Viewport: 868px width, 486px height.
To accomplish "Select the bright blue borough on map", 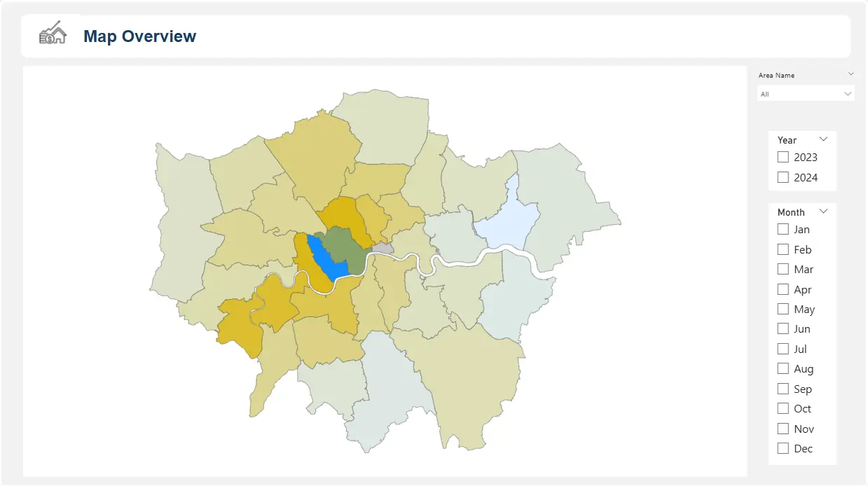I will point(326,259).
